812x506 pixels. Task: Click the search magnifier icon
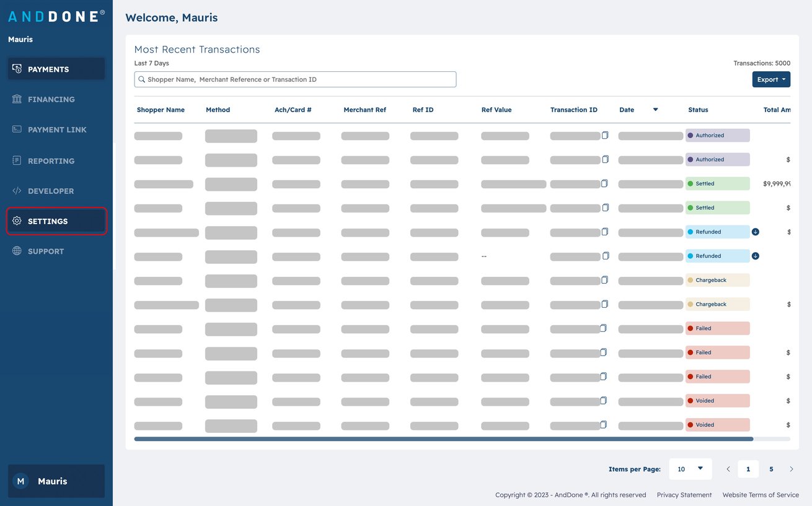click(x=142, y=79)
